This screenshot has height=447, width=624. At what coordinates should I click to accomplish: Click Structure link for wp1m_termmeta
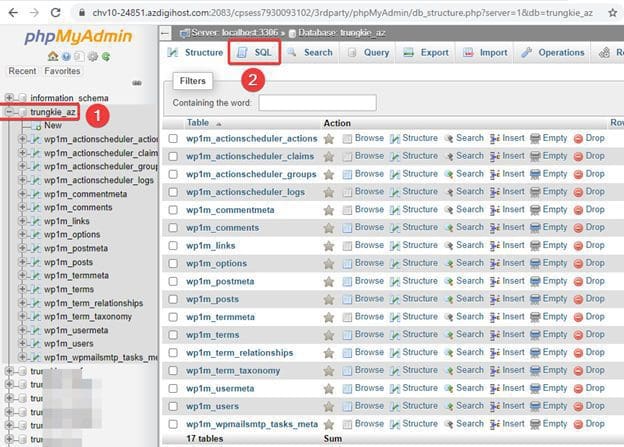(x=413, y=317)
